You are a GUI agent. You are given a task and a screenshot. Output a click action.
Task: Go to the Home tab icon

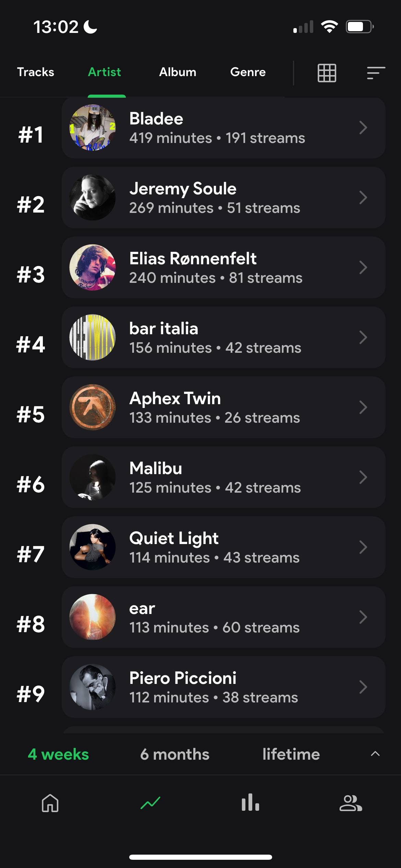(50, 803)
